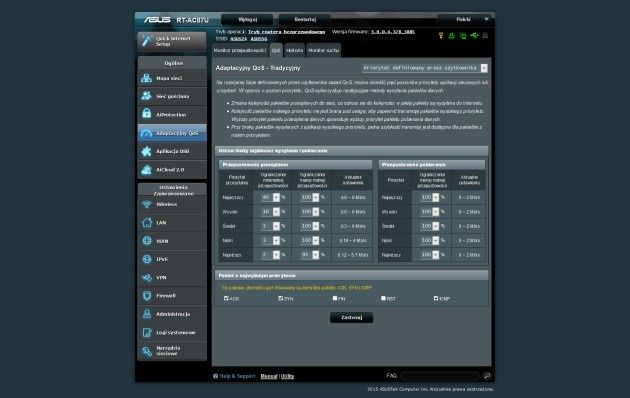Click the Help & Support question icon
The height and width of the screenshot is (398, 630).
[215, 376]
